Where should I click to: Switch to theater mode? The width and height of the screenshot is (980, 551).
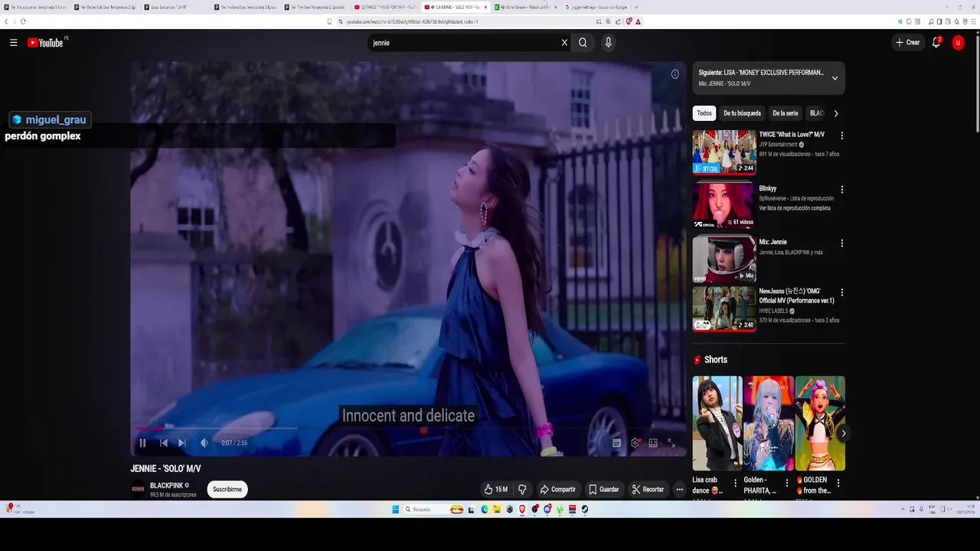coord(653,443)
